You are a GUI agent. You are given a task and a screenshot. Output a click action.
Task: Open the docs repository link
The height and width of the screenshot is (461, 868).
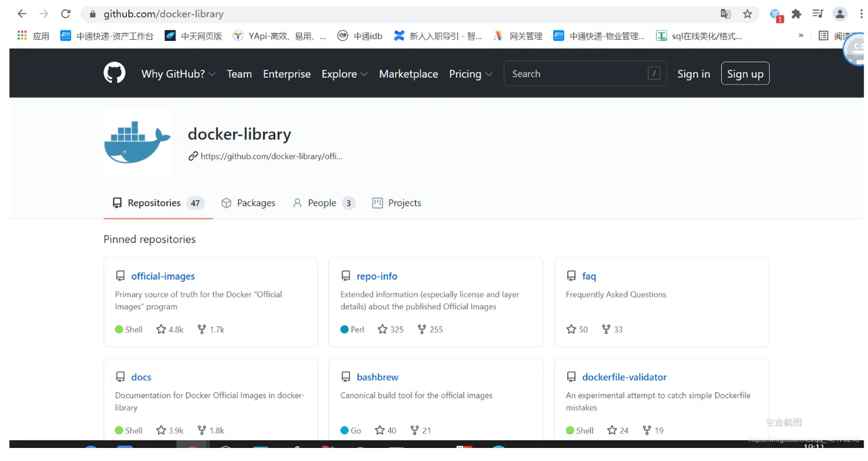(x=141, y=377)
